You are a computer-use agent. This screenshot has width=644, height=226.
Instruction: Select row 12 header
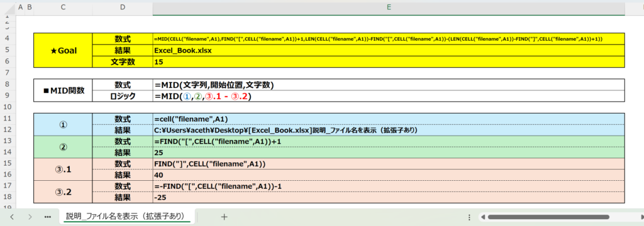tap(8, 131)
